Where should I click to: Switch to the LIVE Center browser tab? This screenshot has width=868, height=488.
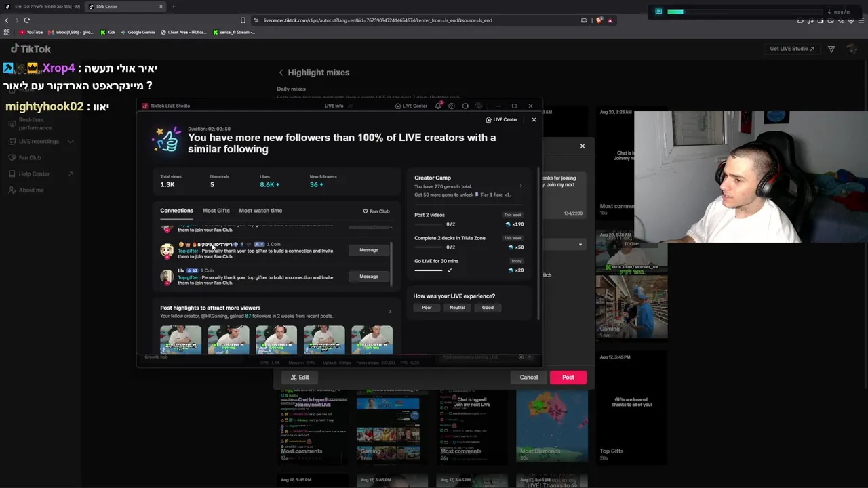125,7
